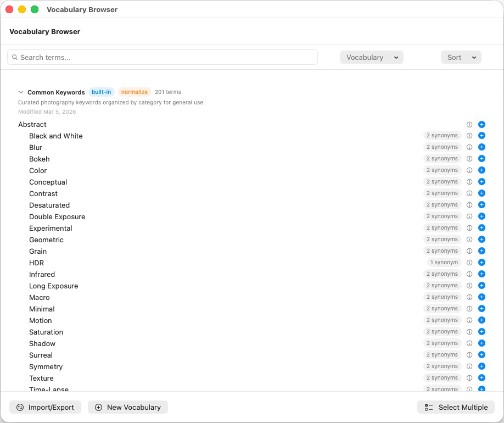
Task: Click the plus icon next to Minimal
Action: pyautogui.click(x=481, y=308)
